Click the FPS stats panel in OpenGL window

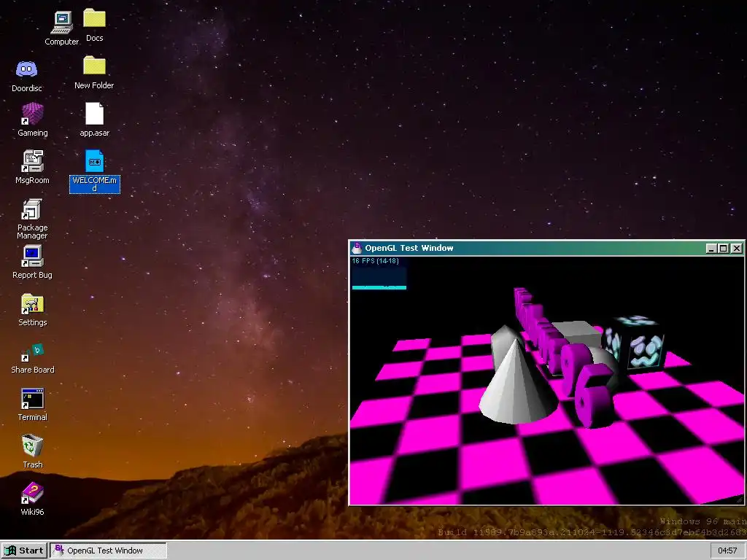pos(379,273)
